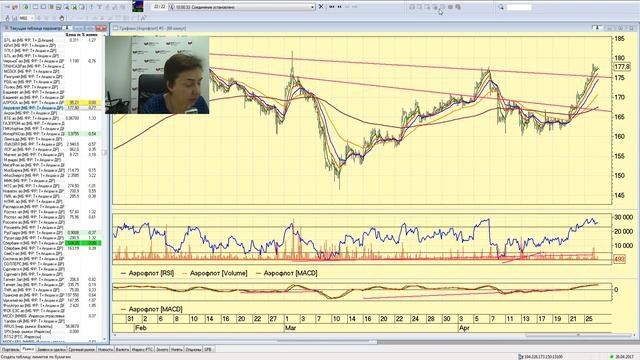The width and height of the screenshot is (640, 360).
Task: Open the Нефть tab
Action: [177, 349]
